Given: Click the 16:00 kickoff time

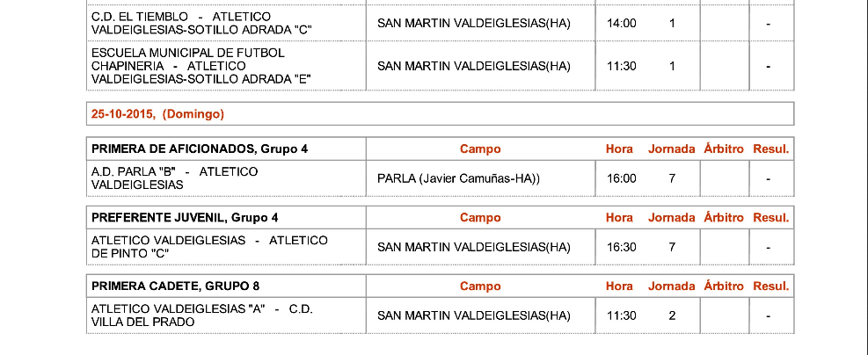Looking at the screenshot, I should click(x=621, y=178).
